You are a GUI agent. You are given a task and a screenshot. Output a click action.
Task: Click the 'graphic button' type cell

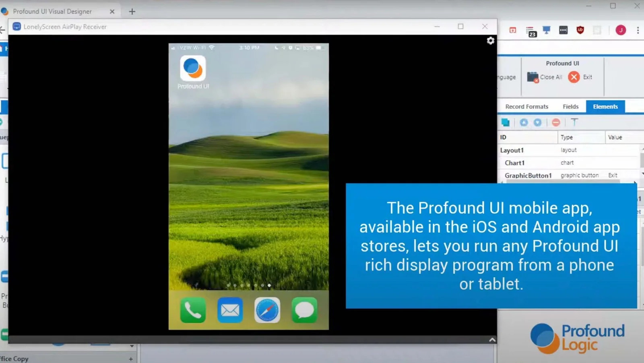580,175
